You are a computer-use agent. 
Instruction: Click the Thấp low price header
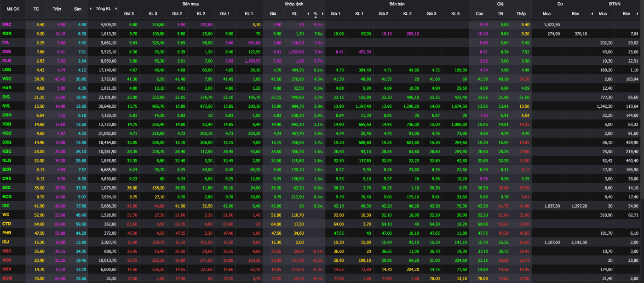tap(521, 14)
